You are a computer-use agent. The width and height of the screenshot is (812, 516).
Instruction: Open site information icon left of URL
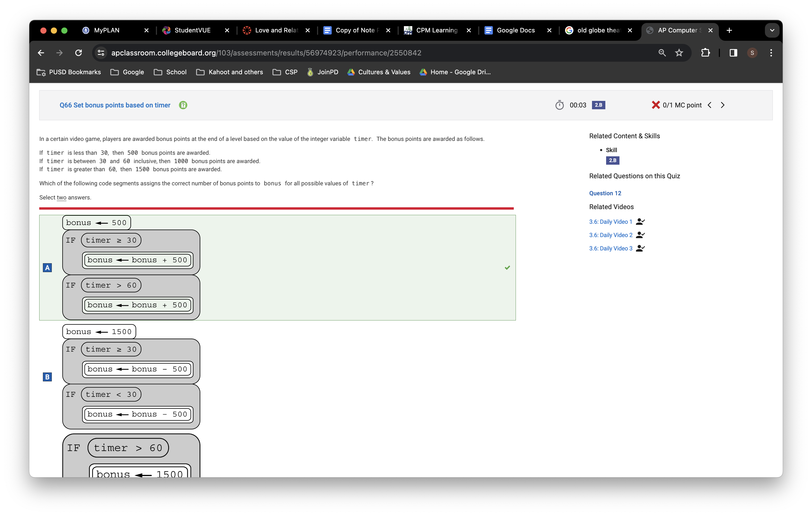coord(101,53)
